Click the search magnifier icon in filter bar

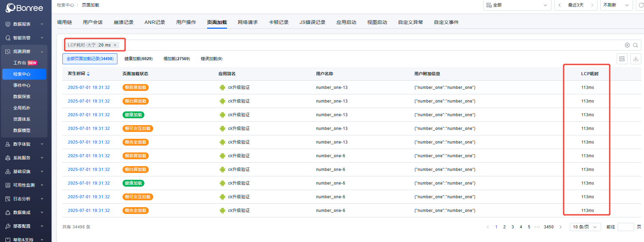click(x=635, y=45)
